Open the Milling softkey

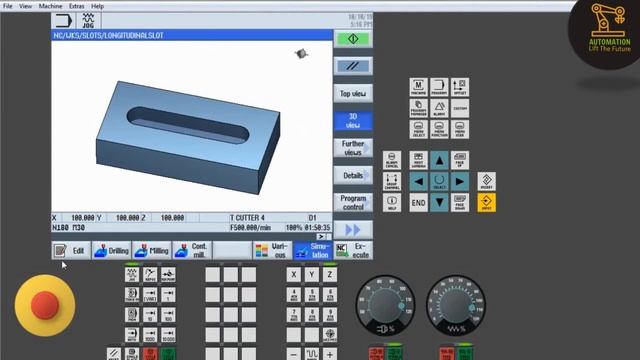(152, 251)
